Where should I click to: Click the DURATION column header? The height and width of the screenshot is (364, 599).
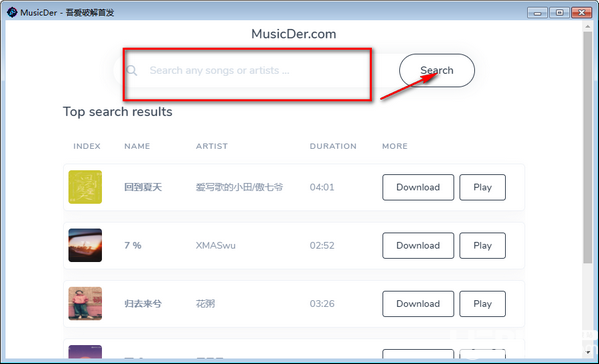click(333, 146)
